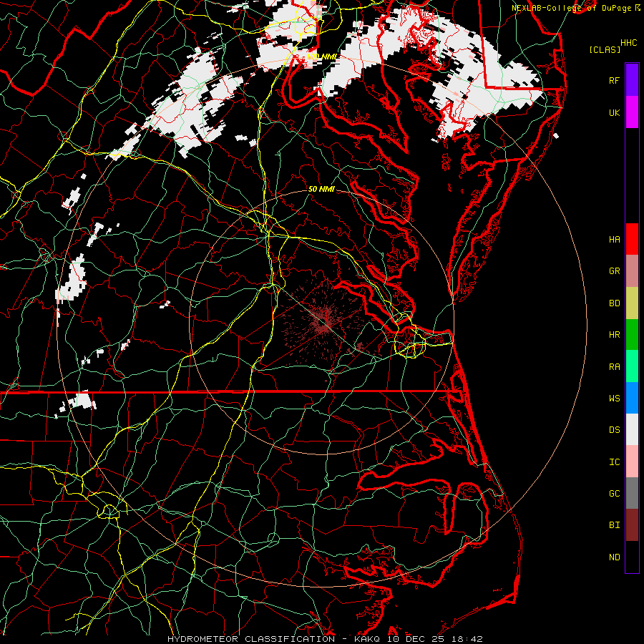
Task: Pick the HR green legend swatch
Action: [632, 334]
